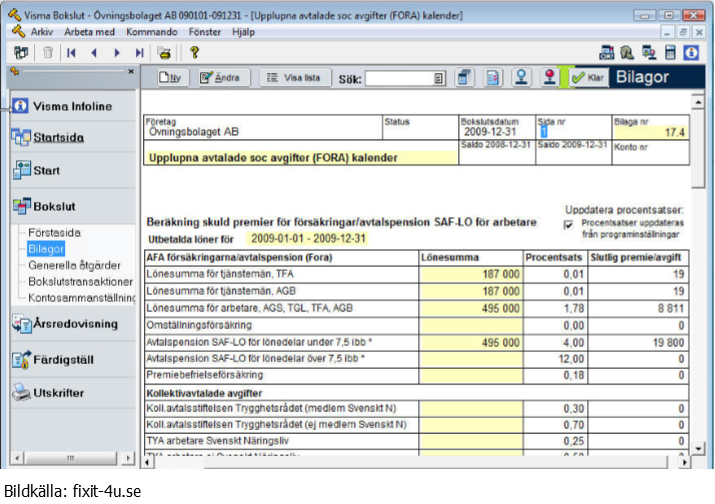Open the dropdown in the Sök field

pyautogui.click(x=438, y=78)
